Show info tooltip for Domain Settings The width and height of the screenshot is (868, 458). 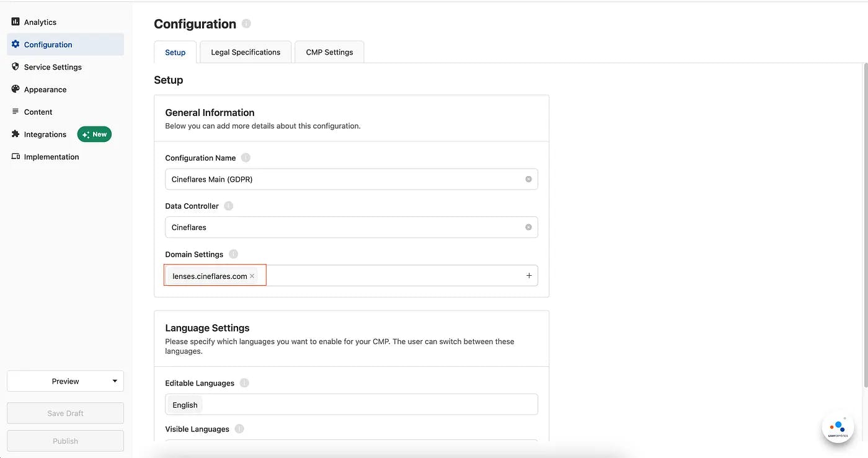(x=233, y=254)
